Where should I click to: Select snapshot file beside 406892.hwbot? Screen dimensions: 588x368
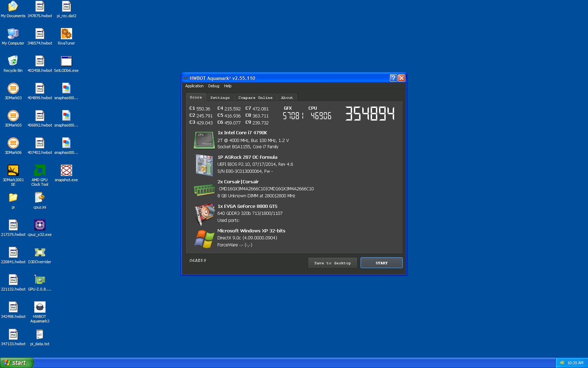point(66,118)
